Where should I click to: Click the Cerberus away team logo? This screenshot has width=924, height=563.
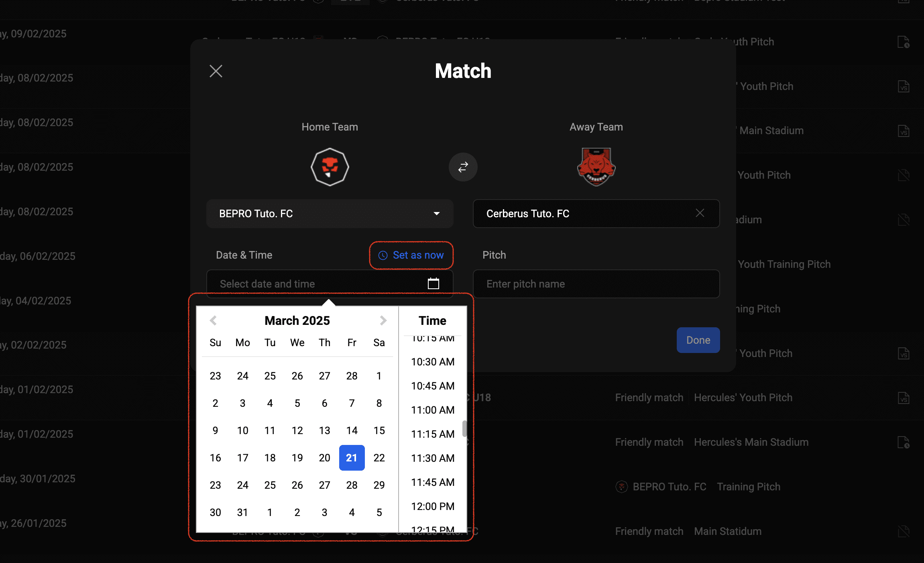596,167
